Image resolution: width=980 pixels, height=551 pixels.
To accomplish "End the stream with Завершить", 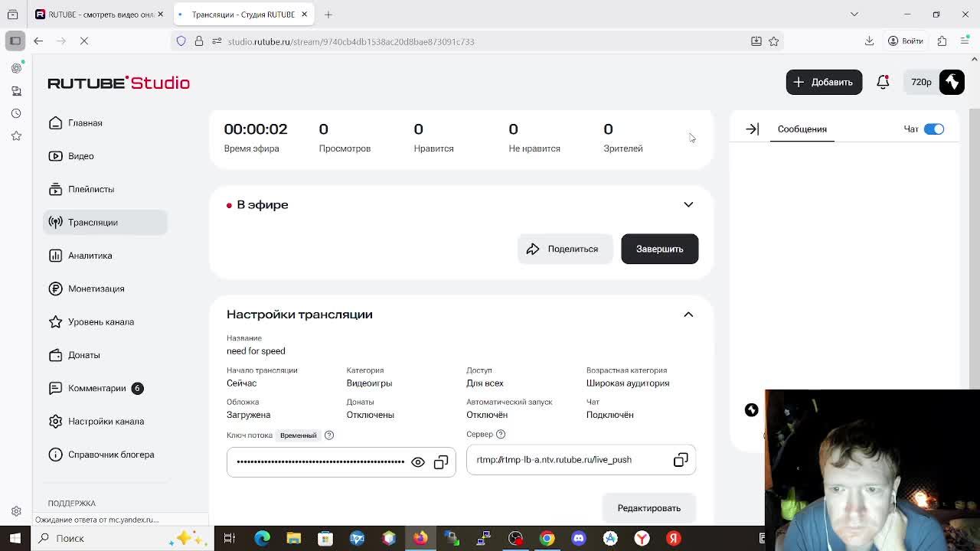I will click(x=659, y=249).
